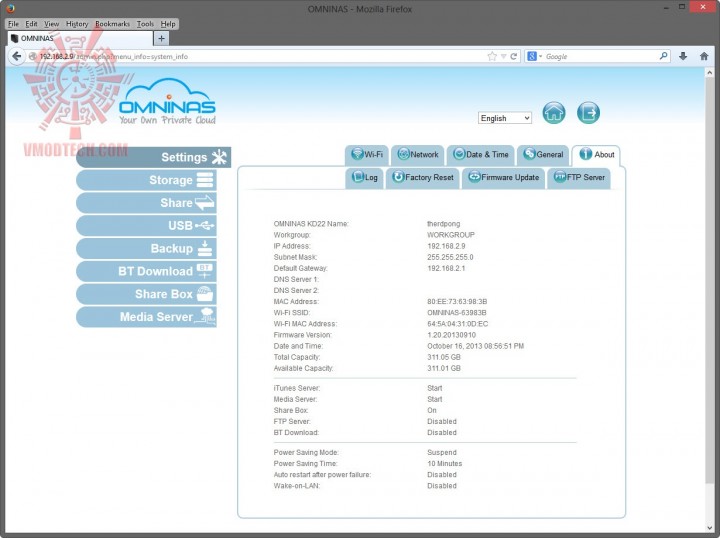Image resolution: width=720 pixels, height=538 pixels.
Task: Open the Share Box sidebar section
Action: pos(146,294)
